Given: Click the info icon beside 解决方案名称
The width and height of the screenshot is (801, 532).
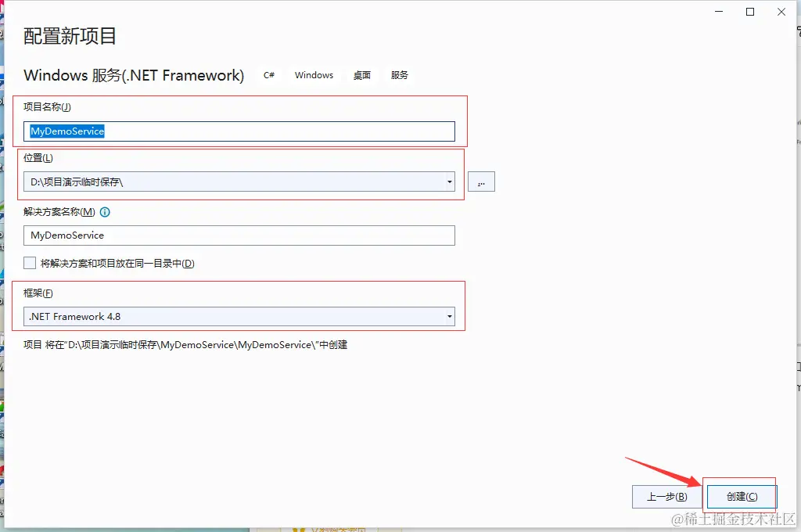Looking at the screenshot, I should pyautogui.click(x=105, y=212).
